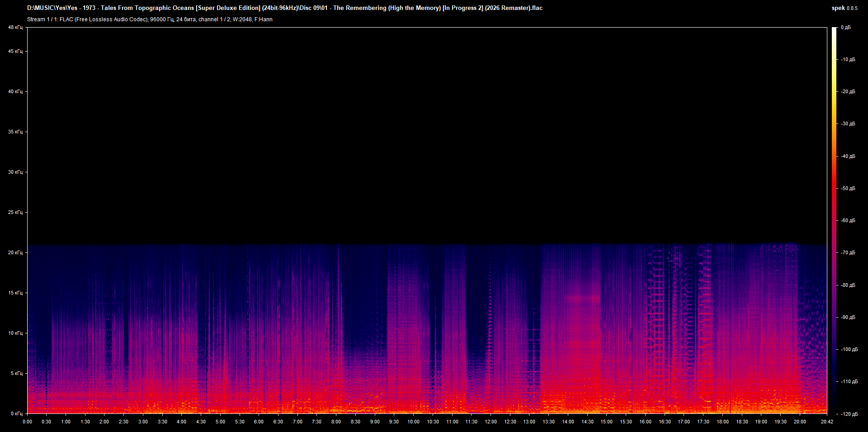Click the stream info line starting 'Stream 1 / 1'
Screen dimensions: 868x432
(150, 19)
